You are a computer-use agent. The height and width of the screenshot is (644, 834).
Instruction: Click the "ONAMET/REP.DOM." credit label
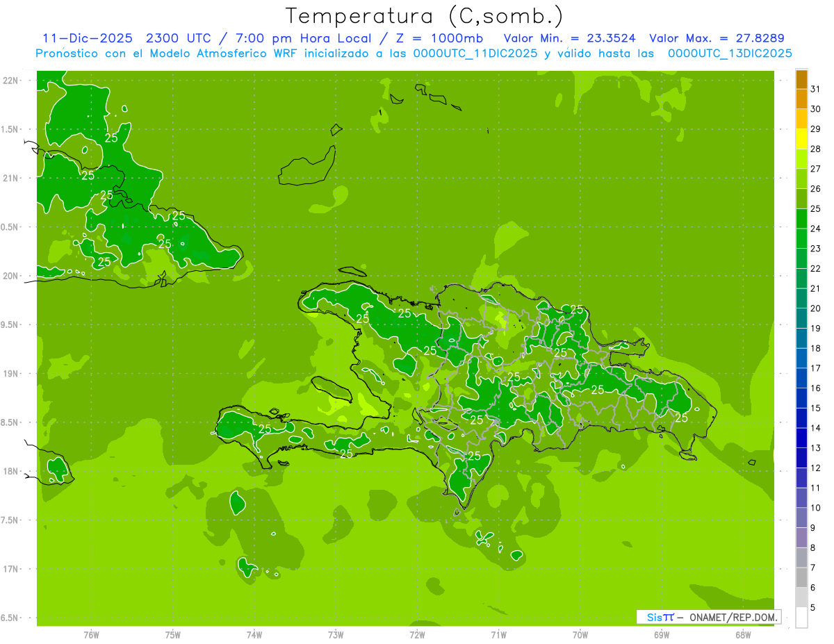coord(733,617)
